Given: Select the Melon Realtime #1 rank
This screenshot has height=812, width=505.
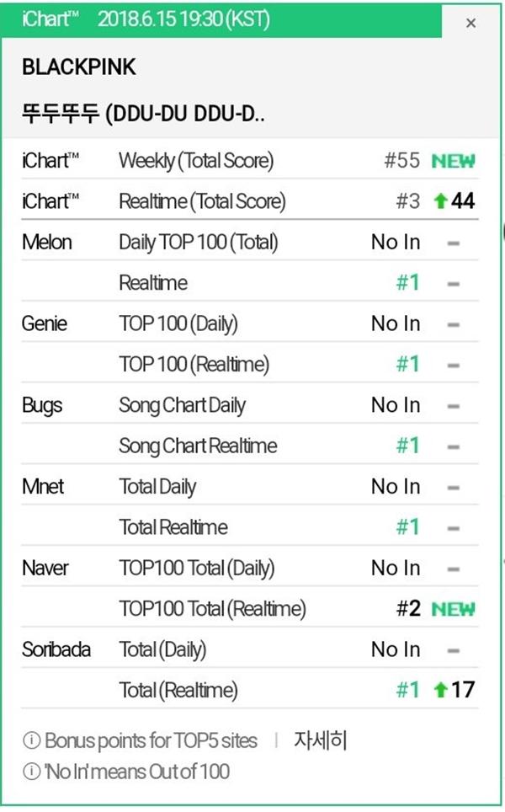Looking at the screenshot, I should pyautogui.click(x=407, y=283).
